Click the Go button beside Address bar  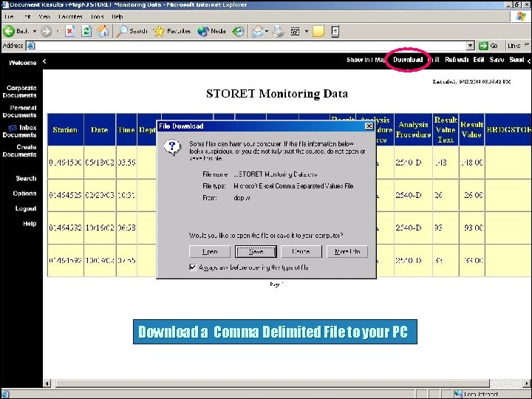point(488,46)
